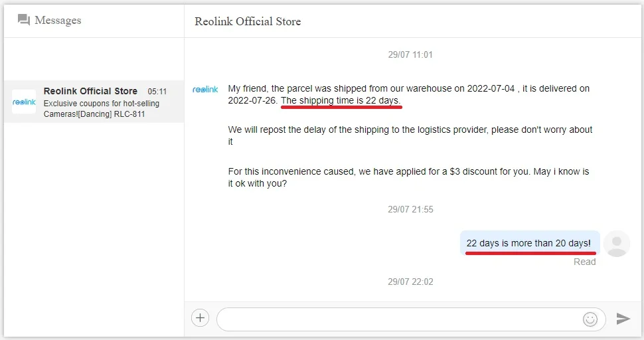
Task: Click the Reolink logo in the conversation list
Action: pyautogui.click(x=24, y=102)
